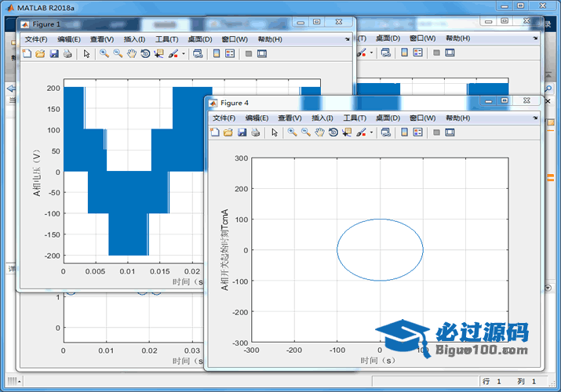Open 插入(I) menu in Figure 1
This screenshot has width=561, height=392.
134,39
